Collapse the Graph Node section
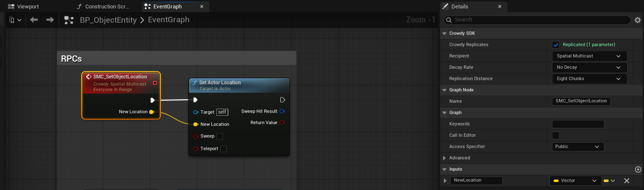Viewport: 644px width, 190px height. click(x=444, y=90)
